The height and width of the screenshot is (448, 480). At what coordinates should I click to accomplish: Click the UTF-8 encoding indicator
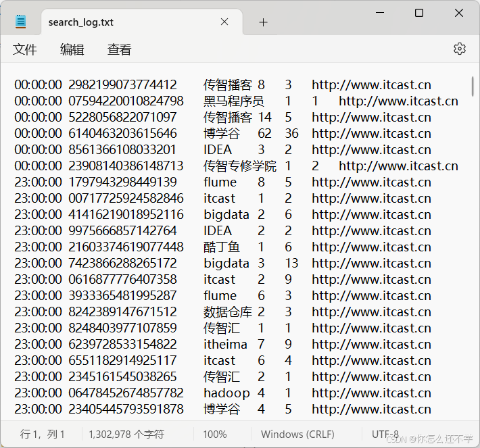(x=385, y=434)
